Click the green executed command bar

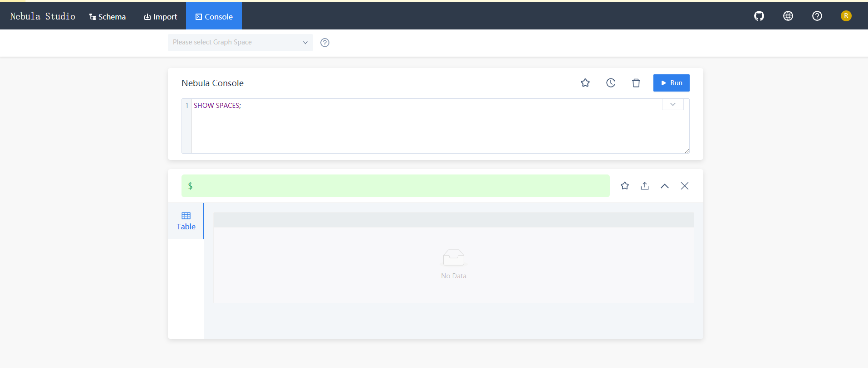click(396, 186)
